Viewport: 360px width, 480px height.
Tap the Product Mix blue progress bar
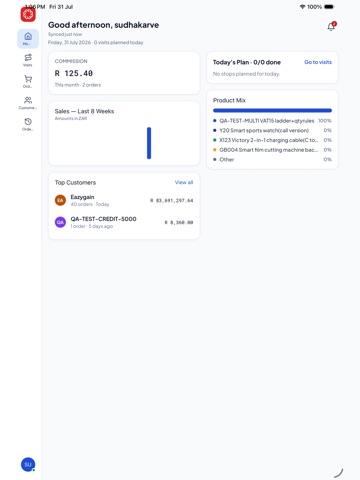(272, 110)
